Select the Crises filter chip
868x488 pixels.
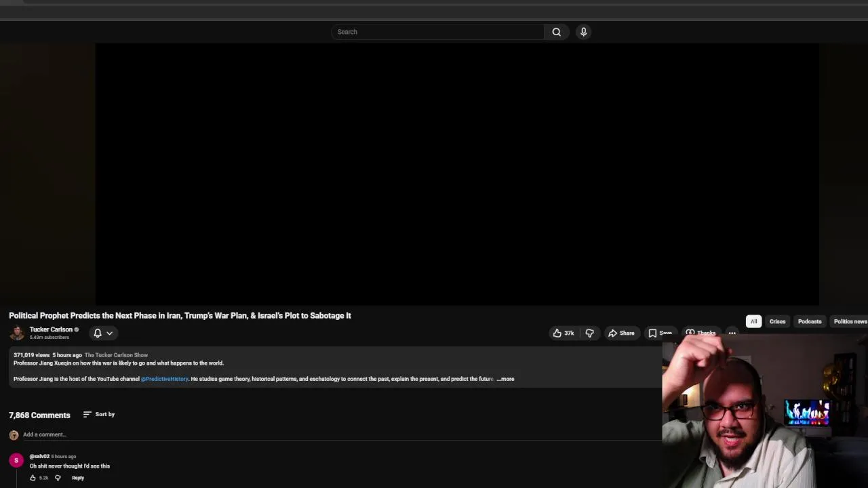tap(777, 321)
